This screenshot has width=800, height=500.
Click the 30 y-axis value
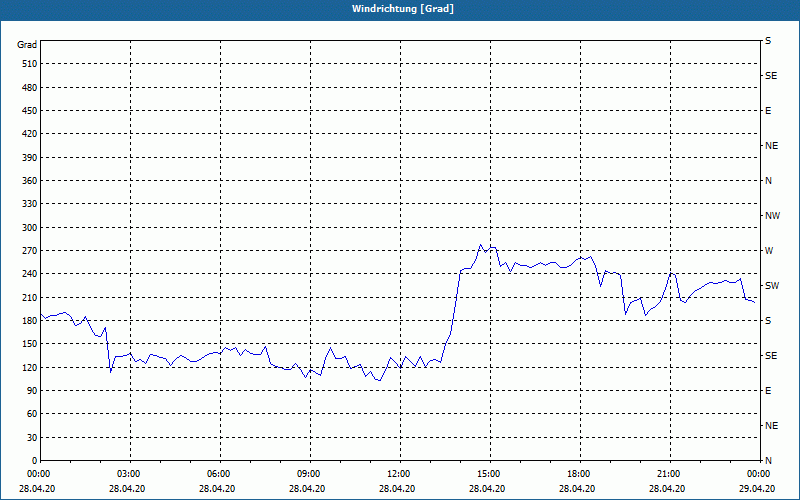(x=32, y=437)
